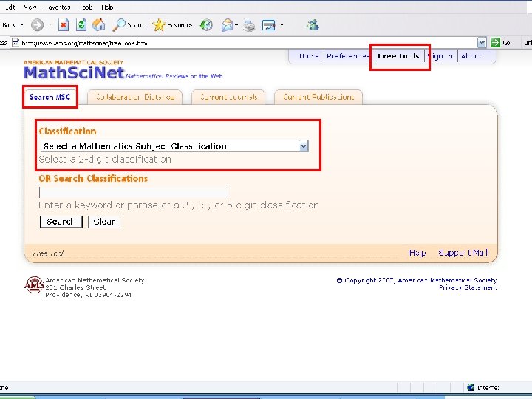Click the Edit page toolbar icon
The width and height of the screenshot is (532, 399).
click(269, 25)
